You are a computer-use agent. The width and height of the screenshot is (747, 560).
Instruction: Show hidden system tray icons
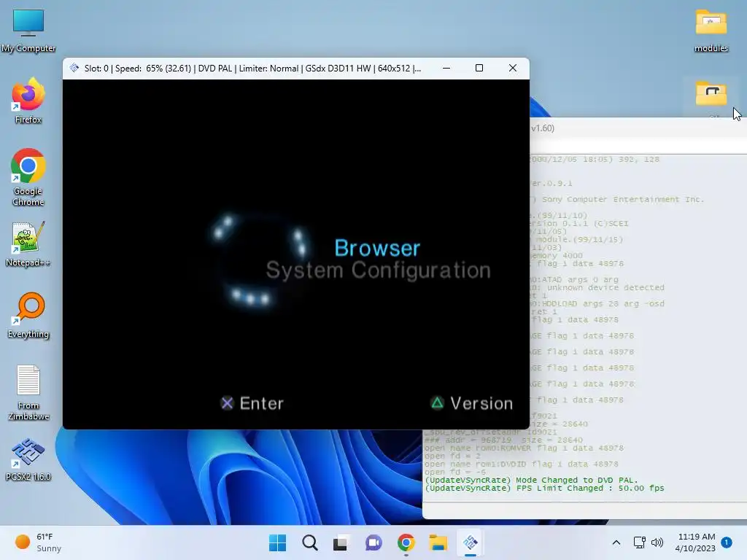point(616,542)
